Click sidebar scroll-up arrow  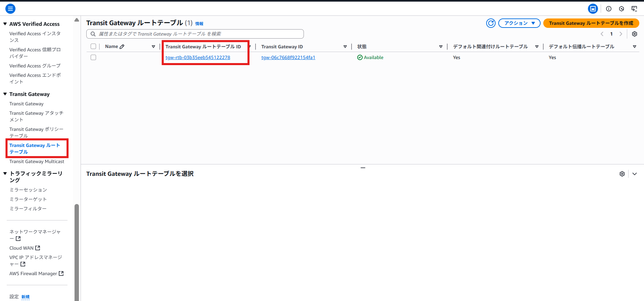[77, 20]
